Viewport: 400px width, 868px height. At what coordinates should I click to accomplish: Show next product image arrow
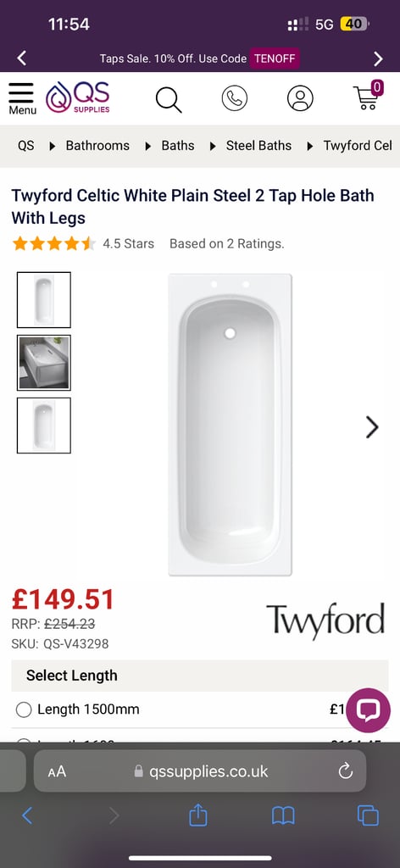click(372, 427)
